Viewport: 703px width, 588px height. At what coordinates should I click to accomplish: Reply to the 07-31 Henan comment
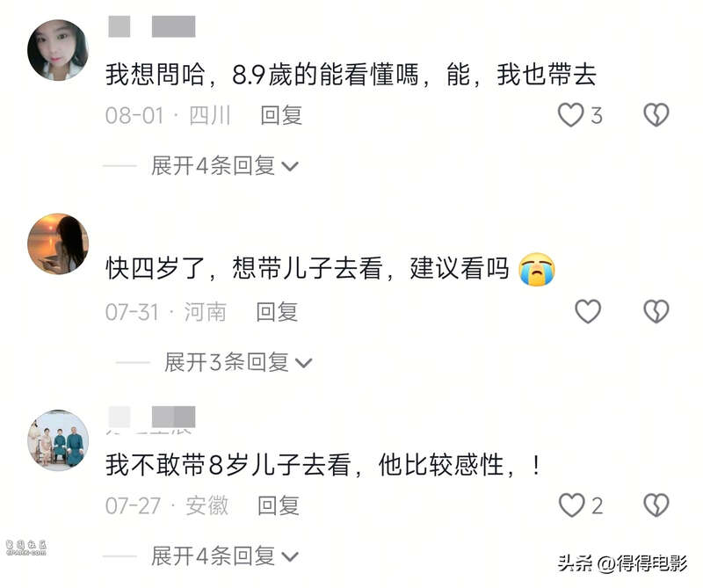coord(277,312)
